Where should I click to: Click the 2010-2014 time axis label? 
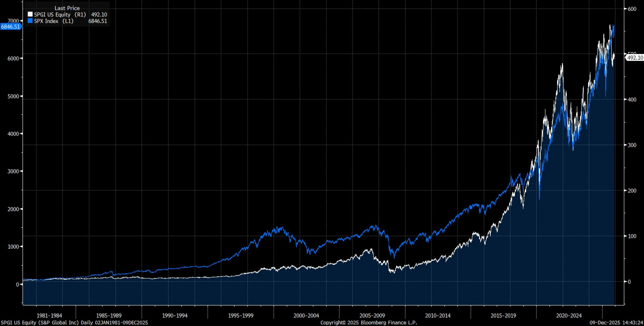(x=438, y=315)
